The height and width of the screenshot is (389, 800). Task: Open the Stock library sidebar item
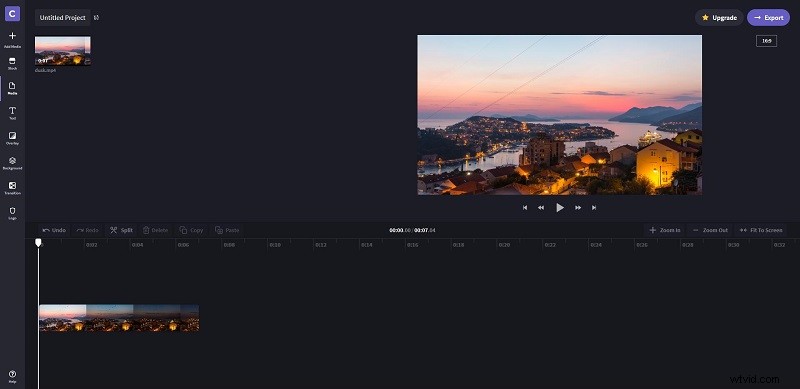(x=12, y=64)
